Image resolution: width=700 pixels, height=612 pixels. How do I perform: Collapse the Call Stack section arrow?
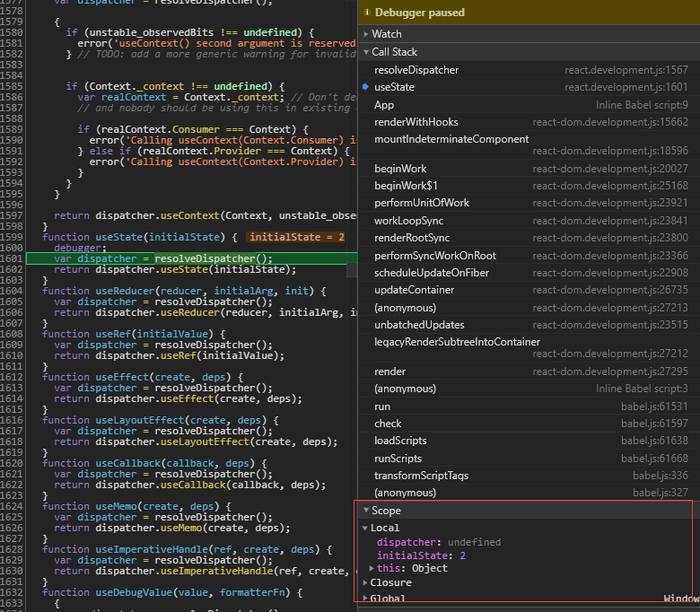366,52
